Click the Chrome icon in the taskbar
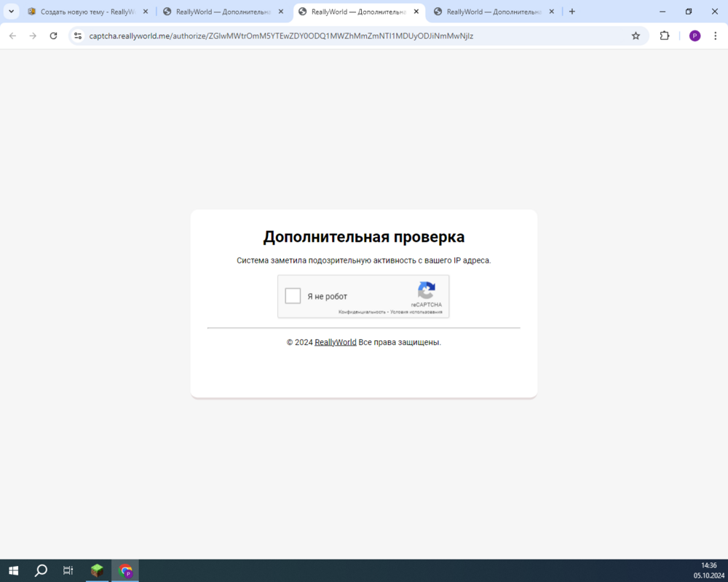The height and width of the screenshot is (582, 728). [x=125, y=570]
